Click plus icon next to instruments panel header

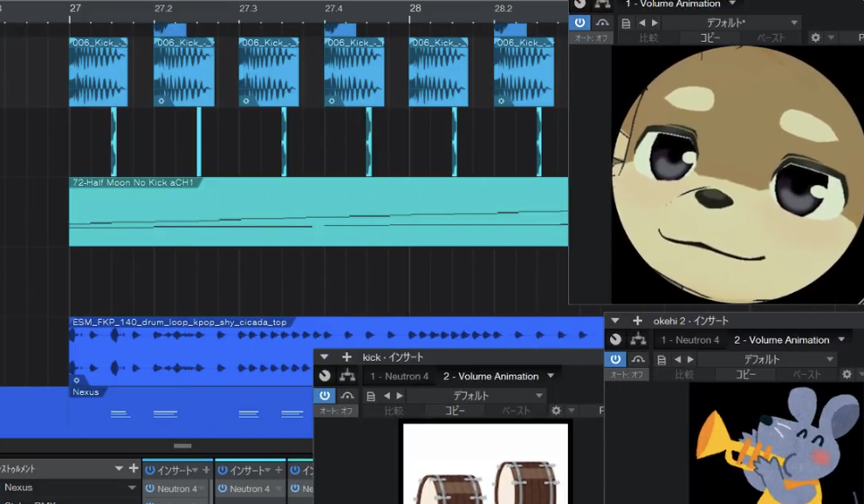coord(133,469)
